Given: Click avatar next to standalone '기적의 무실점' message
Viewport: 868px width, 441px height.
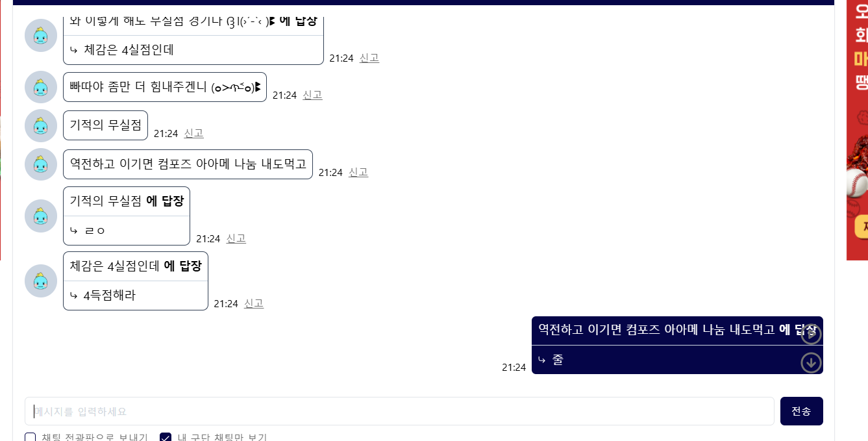Looking at the screenshot, I should 41,125.
